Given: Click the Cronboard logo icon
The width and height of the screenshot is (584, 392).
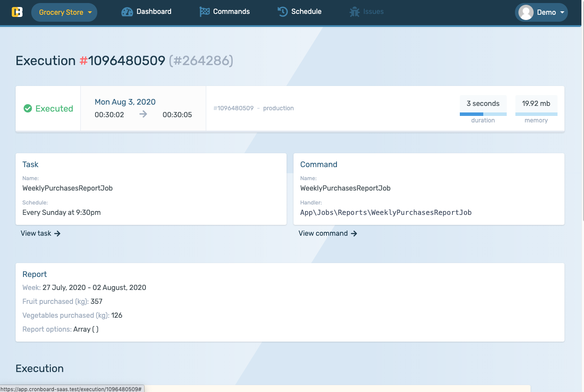Looking at the screenshot, I should pyautogui.click(x=17, y=12).
